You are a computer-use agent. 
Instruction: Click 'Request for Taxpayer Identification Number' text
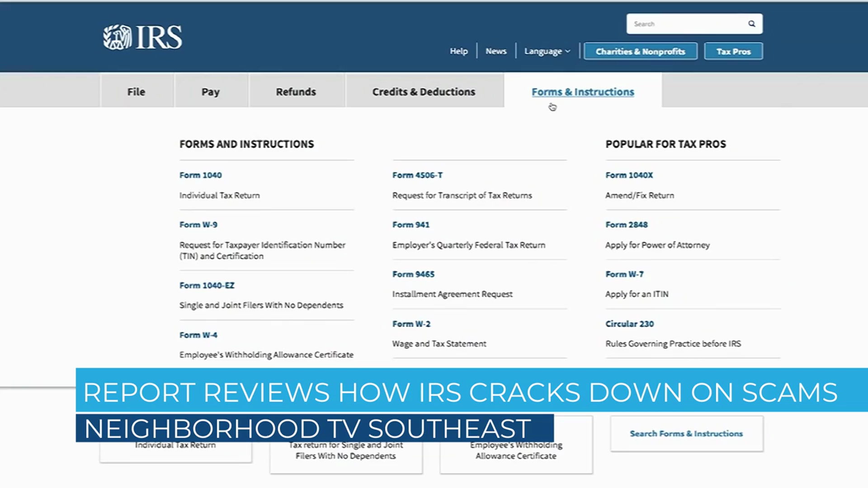point(262,245)
